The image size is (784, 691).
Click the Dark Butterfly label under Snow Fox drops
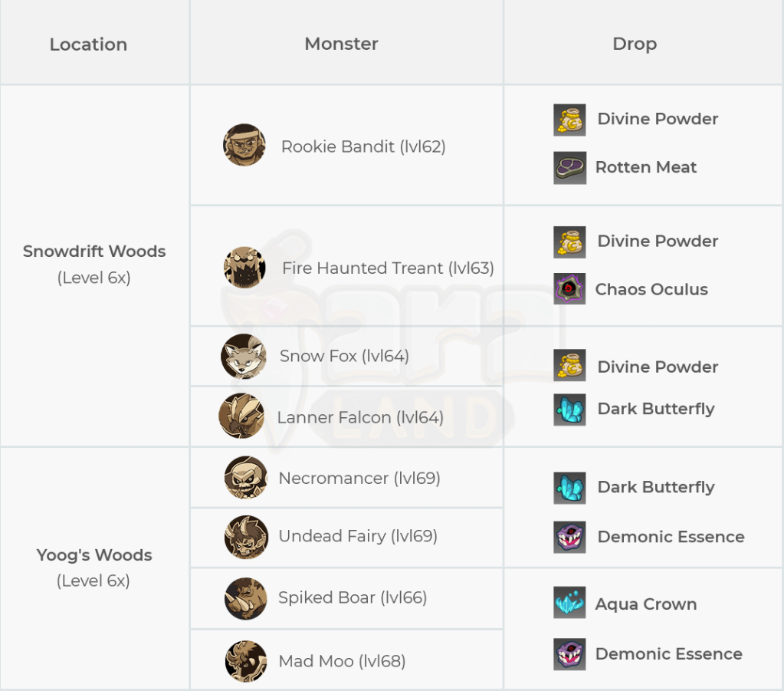tap(656, 409)
